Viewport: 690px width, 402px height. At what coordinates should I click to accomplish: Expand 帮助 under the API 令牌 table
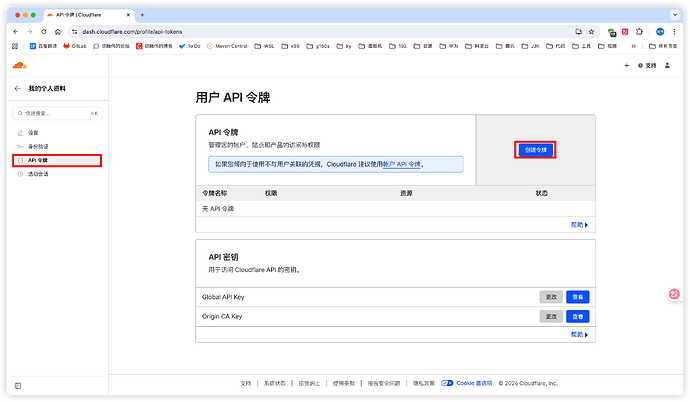(579, 225)
